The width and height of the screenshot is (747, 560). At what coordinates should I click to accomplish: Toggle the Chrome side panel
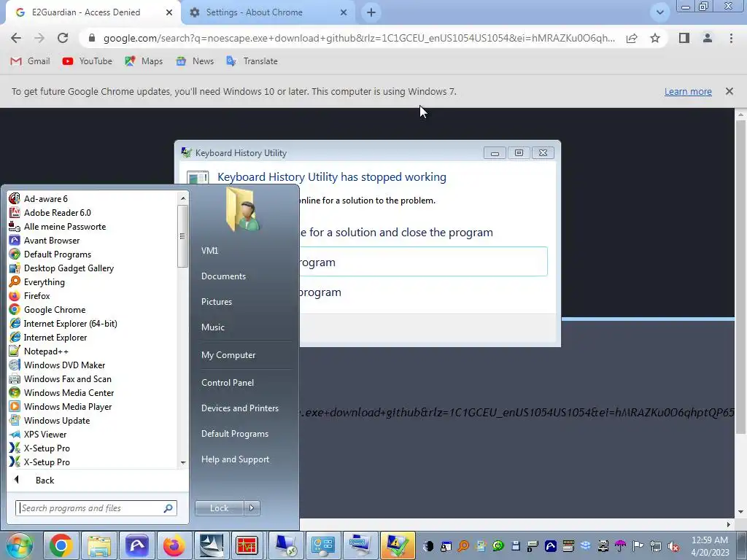coord(684,38)
